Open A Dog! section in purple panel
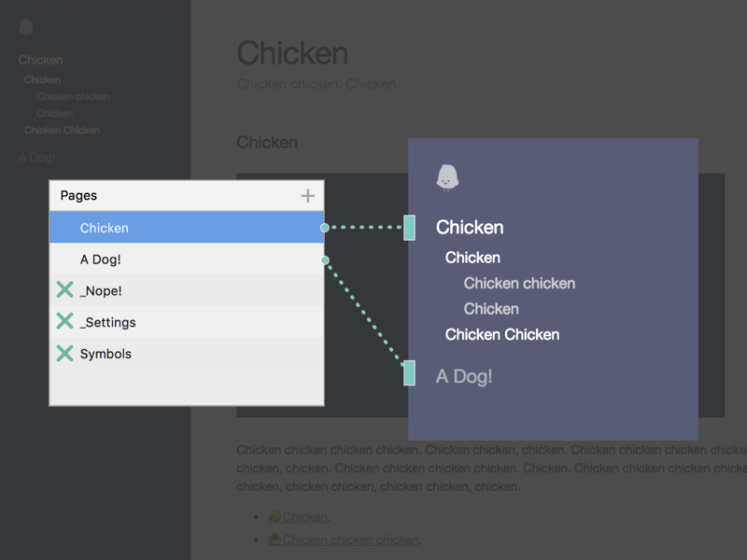 coord(463,376)
